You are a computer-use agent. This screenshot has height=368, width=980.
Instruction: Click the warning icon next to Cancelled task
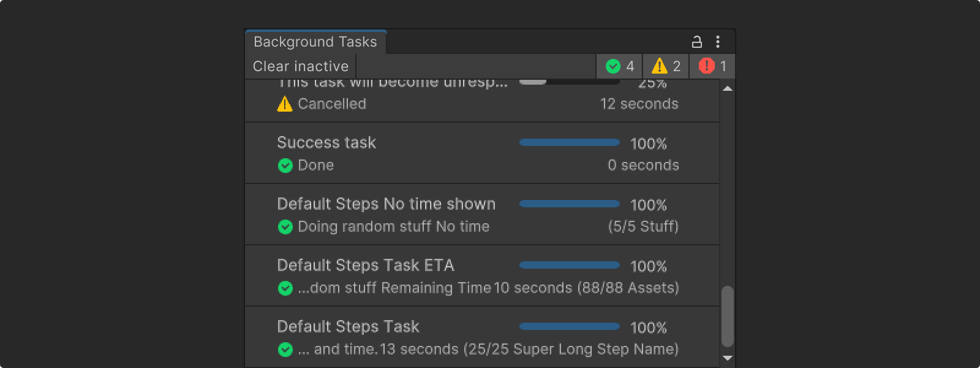coord(284,104)
